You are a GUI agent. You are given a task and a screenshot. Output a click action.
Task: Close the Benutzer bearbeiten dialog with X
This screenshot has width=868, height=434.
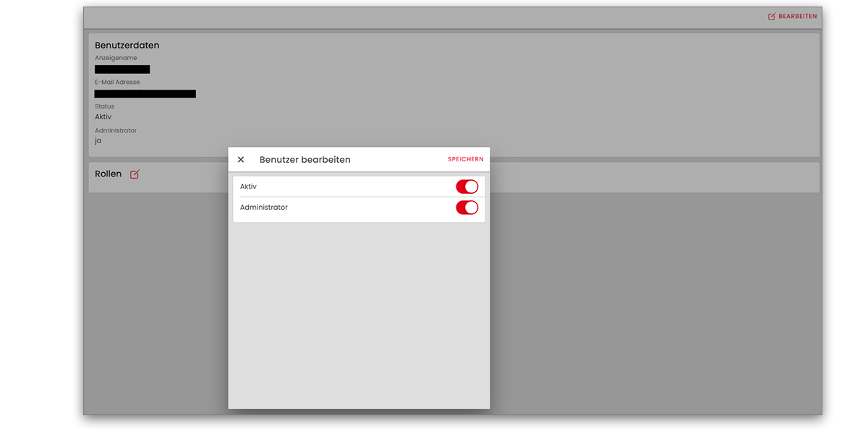tap(241, 160)
